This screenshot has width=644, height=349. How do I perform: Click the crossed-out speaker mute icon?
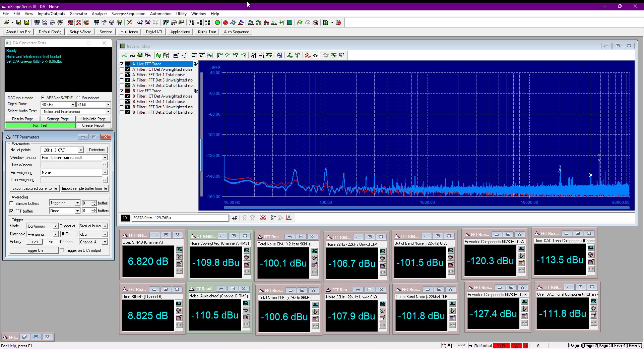coord(129,22)
